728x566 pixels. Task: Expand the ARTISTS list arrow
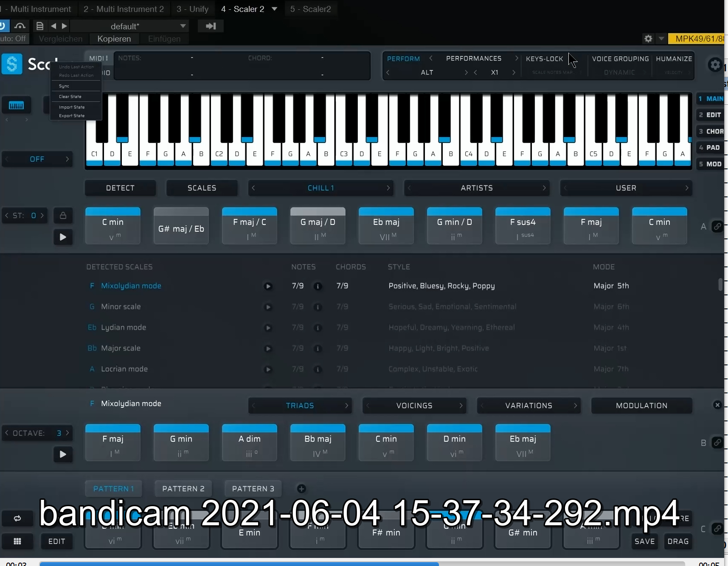(x=544, y=188)
